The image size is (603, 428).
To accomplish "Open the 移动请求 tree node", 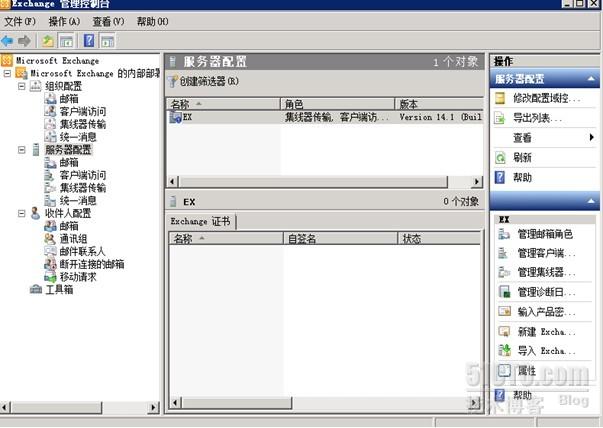I will click(78, 276).
